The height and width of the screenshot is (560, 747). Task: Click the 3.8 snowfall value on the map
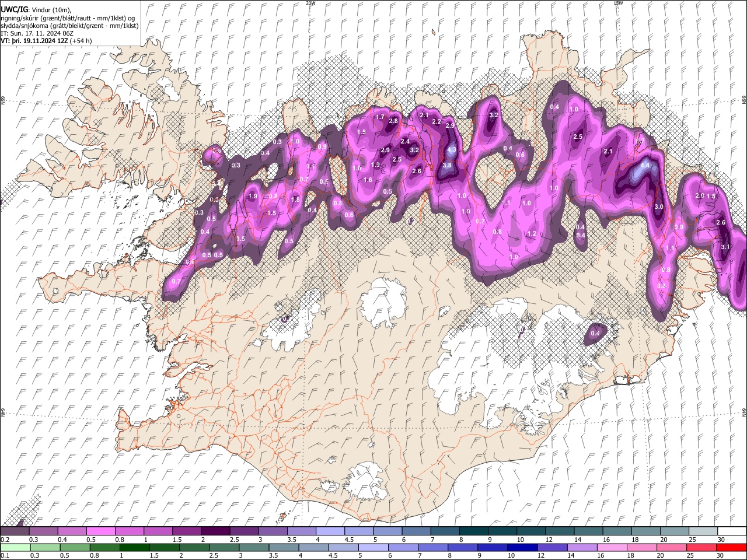[x=447, y=165]
